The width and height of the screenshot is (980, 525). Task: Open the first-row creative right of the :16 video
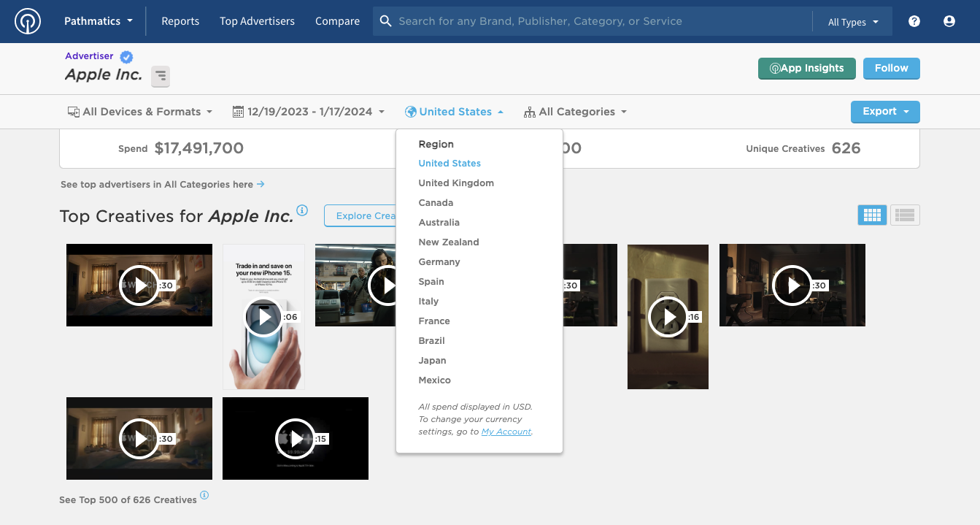point(792,286)
